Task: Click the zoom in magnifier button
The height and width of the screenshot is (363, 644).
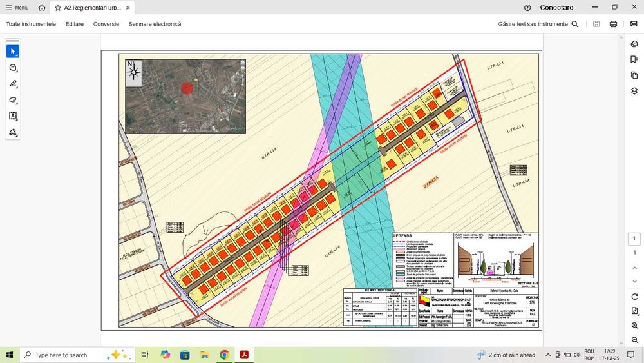Action: pyautogui.click(x=635, y=326)
